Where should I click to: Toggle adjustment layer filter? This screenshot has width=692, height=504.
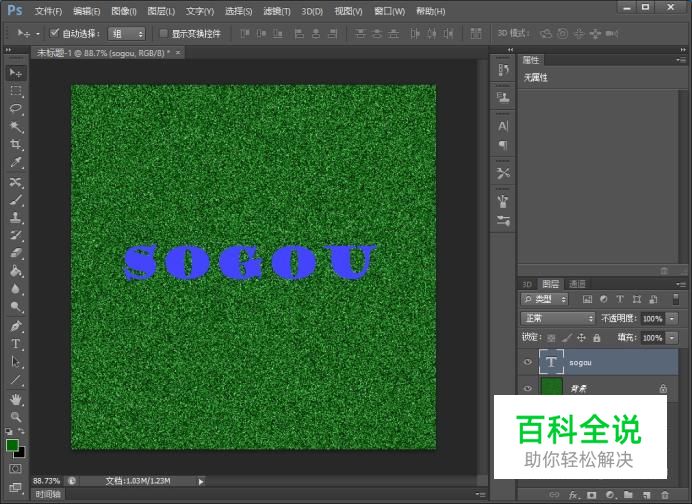coord(603,299)
